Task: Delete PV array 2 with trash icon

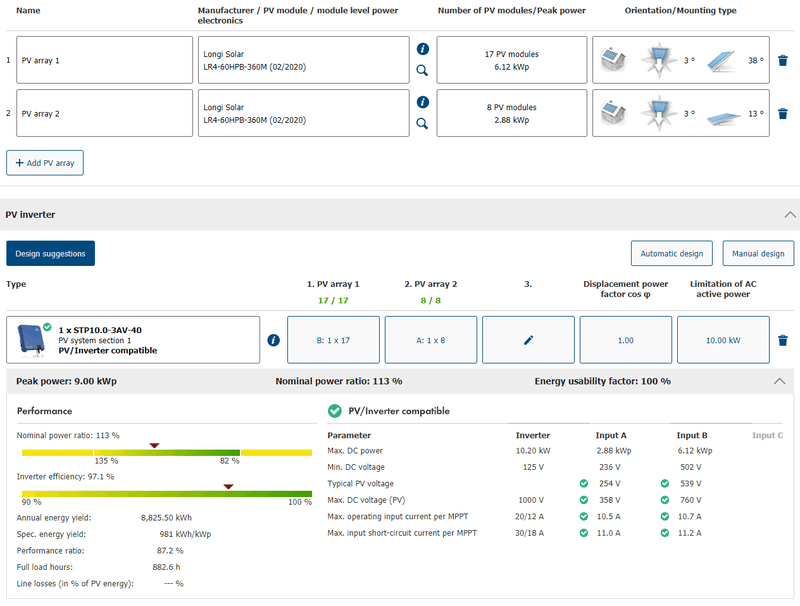Action: [783, 113]
